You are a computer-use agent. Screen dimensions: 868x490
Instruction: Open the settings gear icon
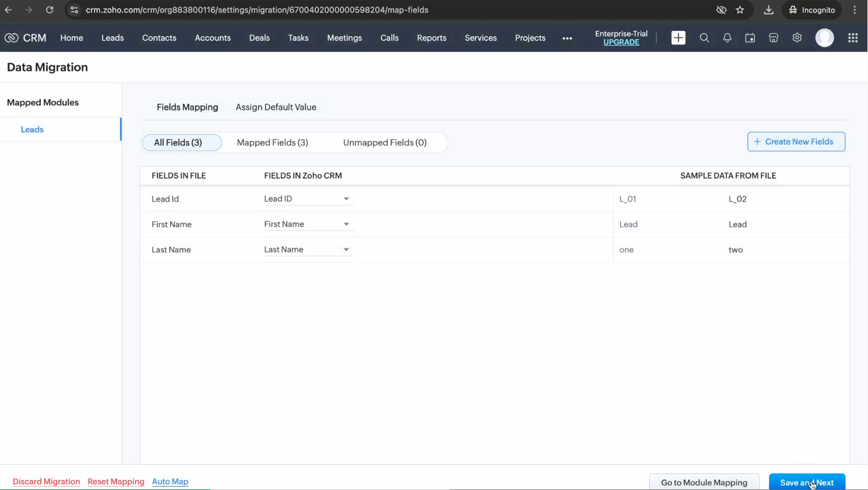797,38
